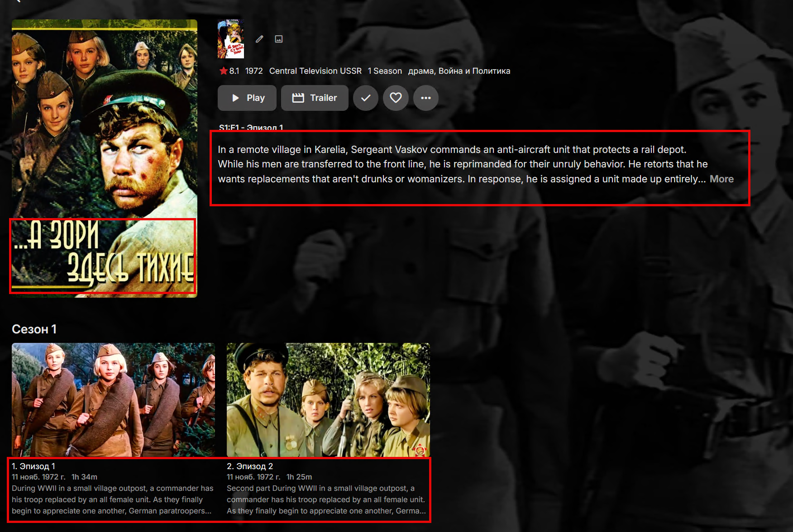The image size is (793, 532).
Task: Select the Война и Политика genre link
Action: pyautogui.click(x=474, y=71)
